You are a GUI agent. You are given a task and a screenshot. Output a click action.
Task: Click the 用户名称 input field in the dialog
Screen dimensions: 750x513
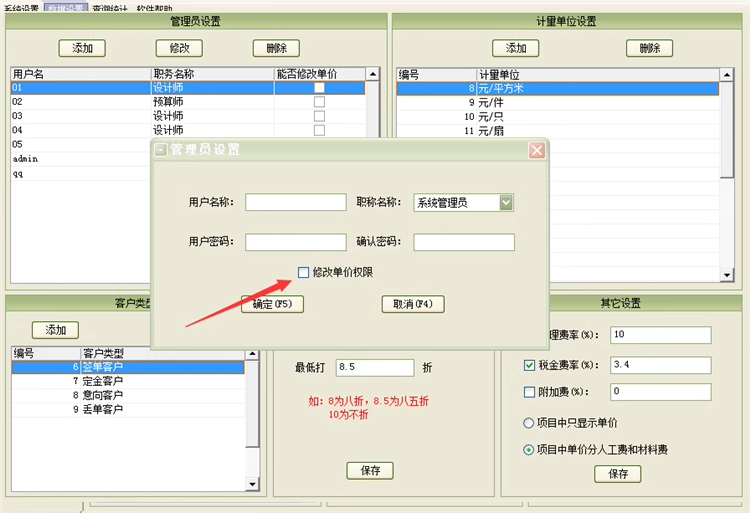pyautogui.click(x=296, y=202)
